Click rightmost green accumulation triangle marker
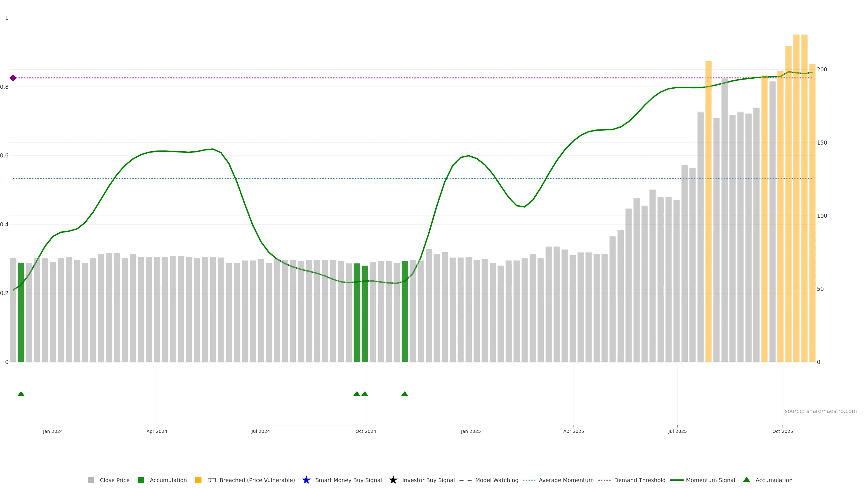Image resolution: width=868 pixels, height=488 pixels. tap(405, 394)
